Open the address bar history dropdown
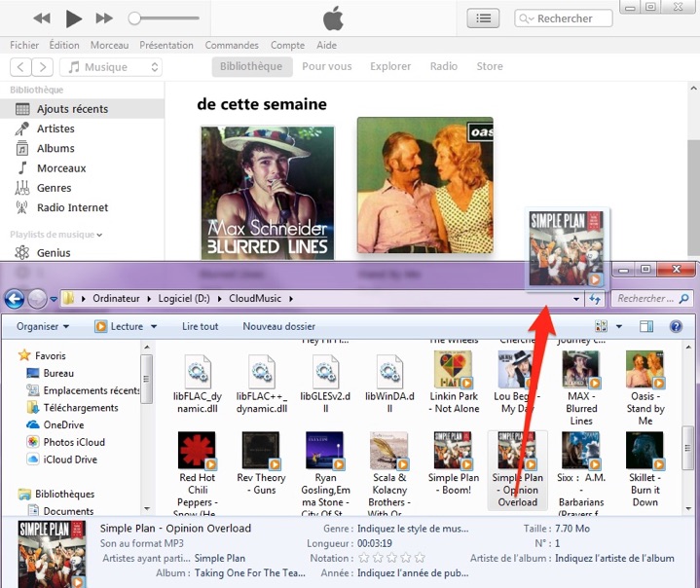 (x=576, y=299)
